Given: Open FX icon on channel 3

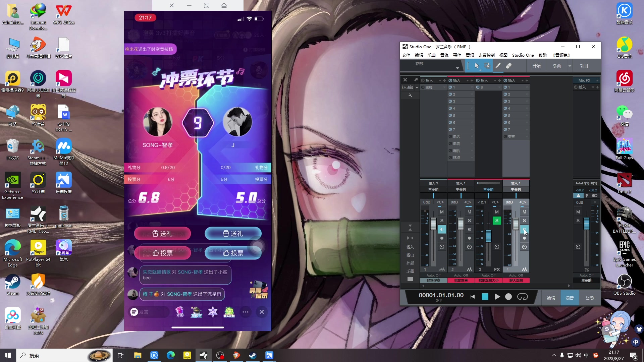Looking at the screenshot, I should 497,269.
